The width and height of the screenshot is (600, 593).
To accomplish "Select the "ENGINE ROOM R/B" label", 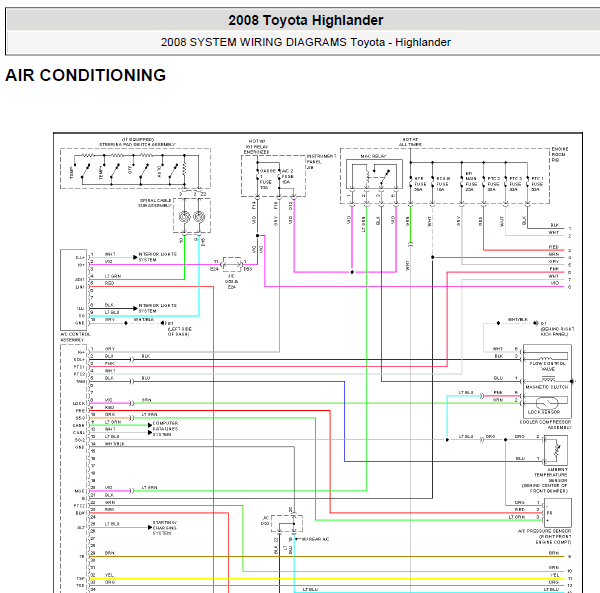I will pos(560,155).
